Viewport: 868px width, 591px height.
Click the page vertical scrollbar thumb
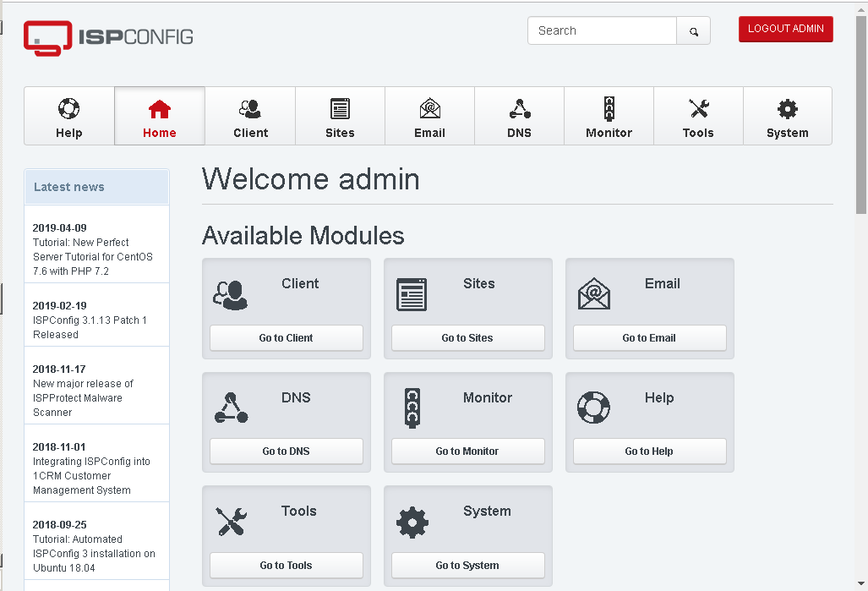(x=860, y=115)
